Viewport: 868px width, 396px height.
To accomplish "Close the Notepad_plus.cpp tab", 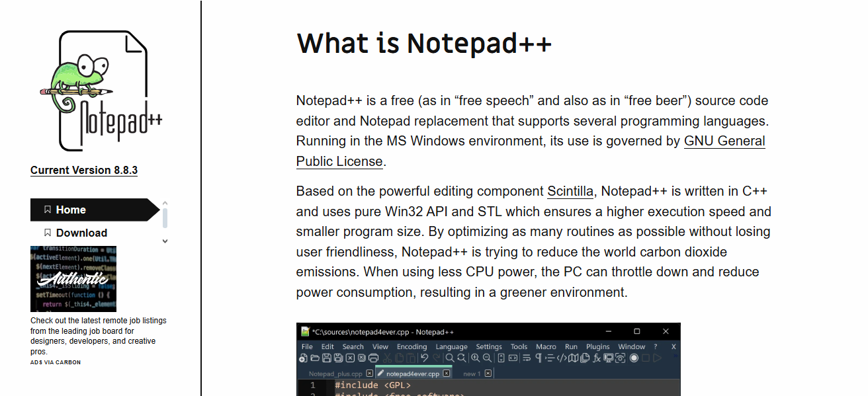I will 369,374.
